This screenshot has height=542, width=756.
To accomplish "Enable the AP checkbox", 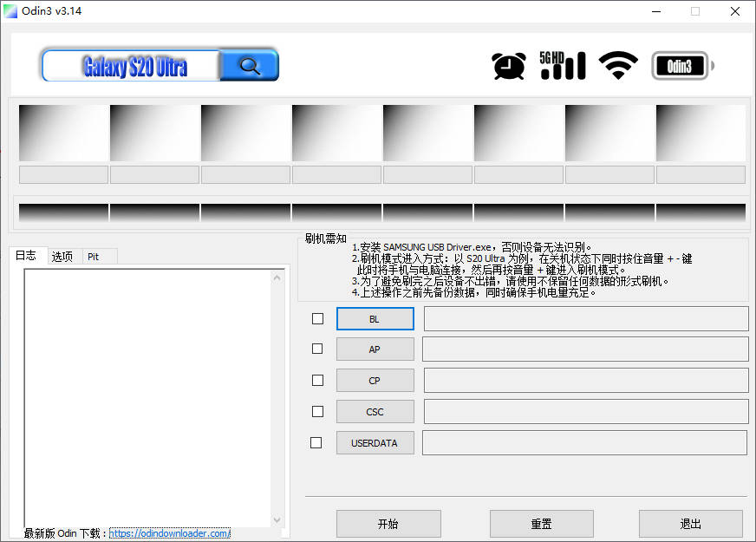I will tap(317, 349).
